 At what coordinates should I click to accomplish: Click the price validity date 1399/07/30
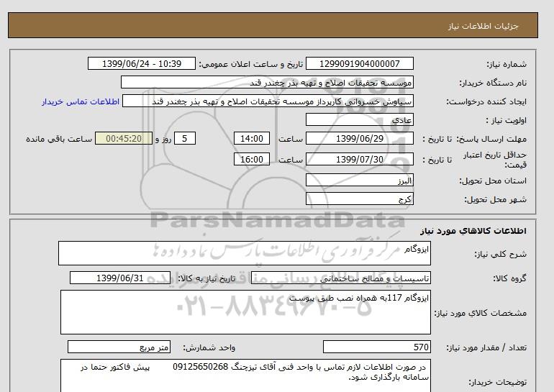[359, 159]
